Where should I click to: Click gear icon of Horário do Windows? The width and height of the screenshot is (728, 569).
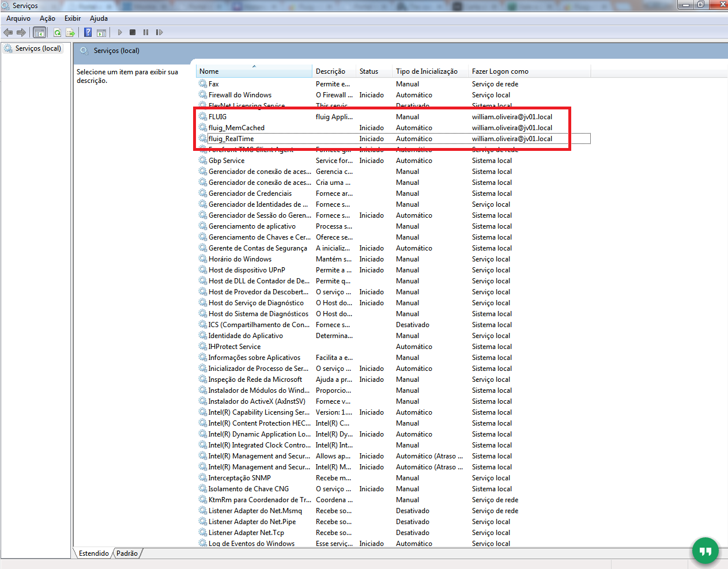pos(203,259)
